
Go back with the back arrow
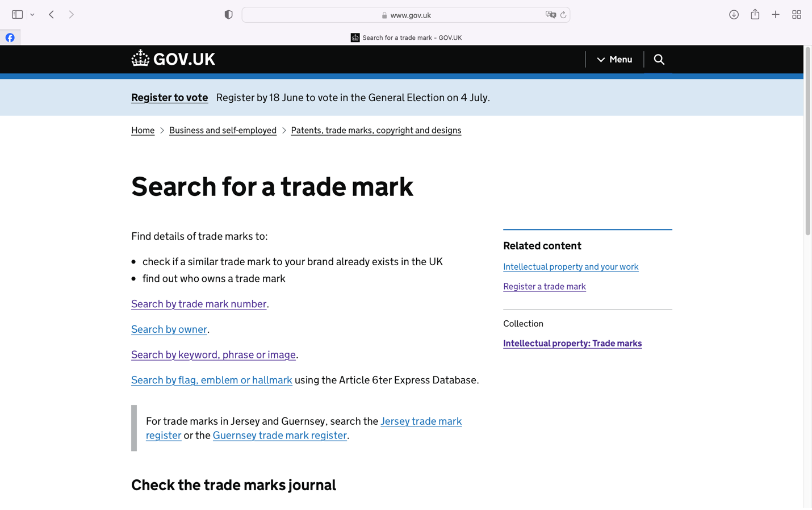coord(52,15)
